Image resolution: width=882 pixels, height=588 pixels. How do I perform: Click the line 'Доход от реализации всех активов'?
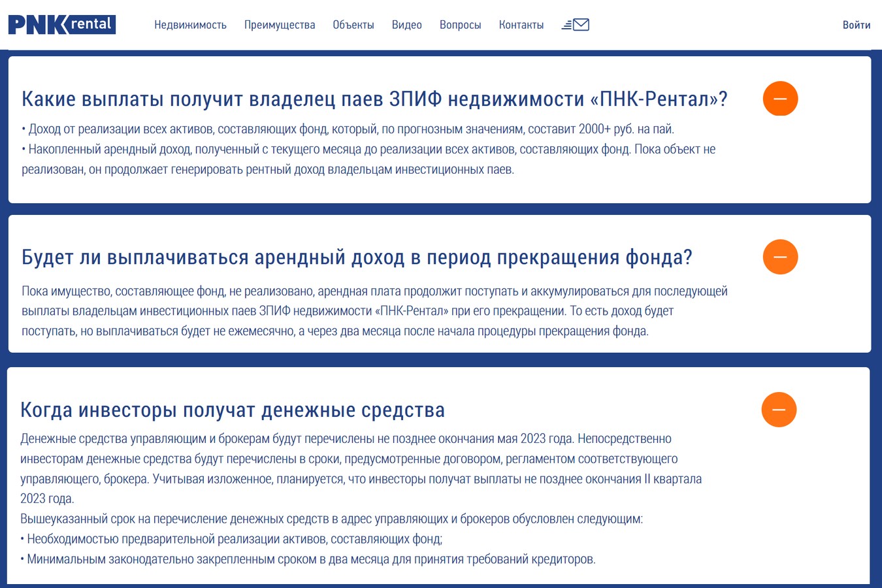348,129
